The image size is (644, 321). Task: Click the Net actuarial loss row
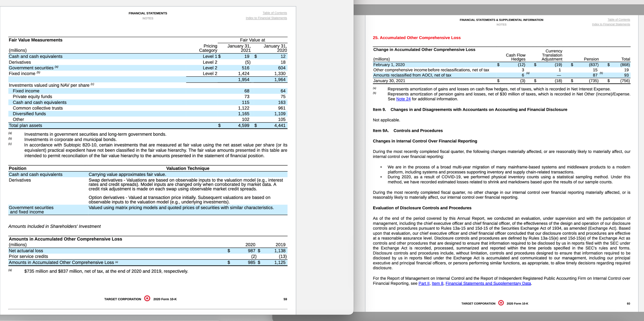(x=26, y=251)
